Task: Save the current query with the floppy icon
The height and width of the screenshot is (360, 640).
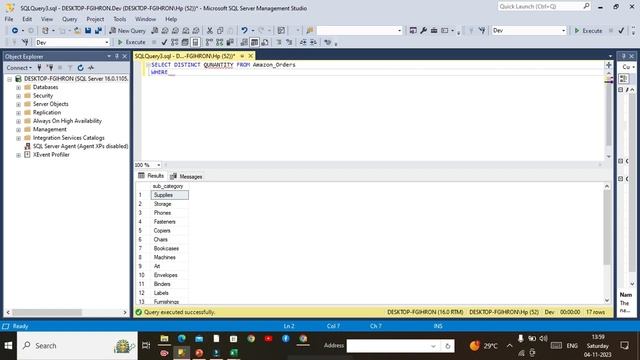Action: (x=88, y=31)
